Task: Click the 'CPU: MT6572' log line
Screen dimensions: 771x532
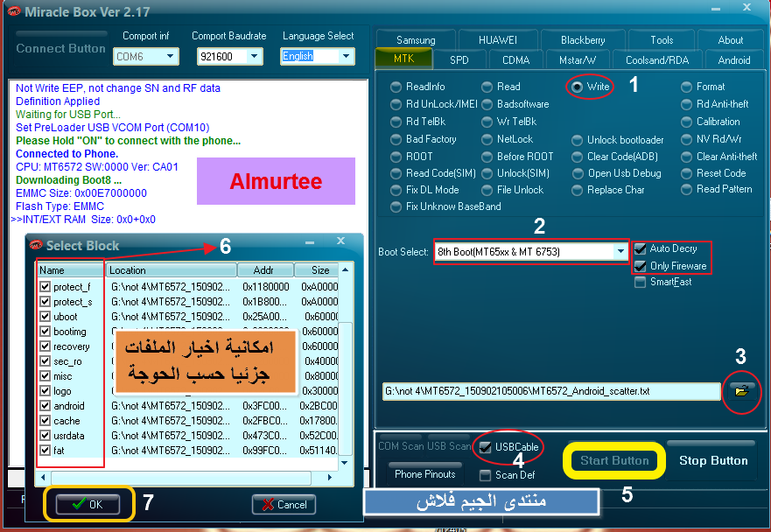Action: point(97,167)
